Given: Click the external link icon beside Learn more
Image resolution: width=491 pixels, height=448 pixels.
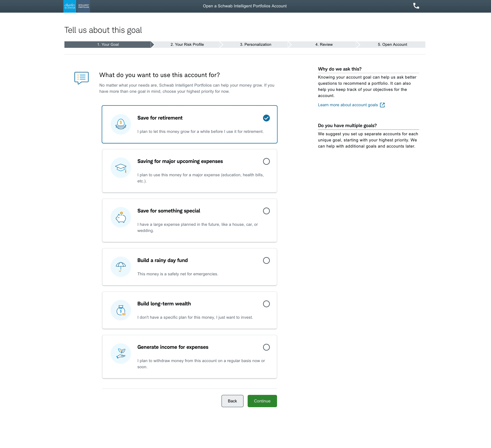Looking at the screenshot, I should [382, 105].
